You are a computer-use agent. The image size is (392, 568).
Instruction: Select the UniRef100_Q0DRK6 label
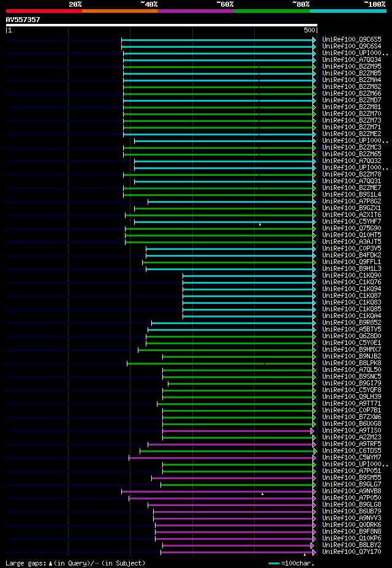coord(352,525)
